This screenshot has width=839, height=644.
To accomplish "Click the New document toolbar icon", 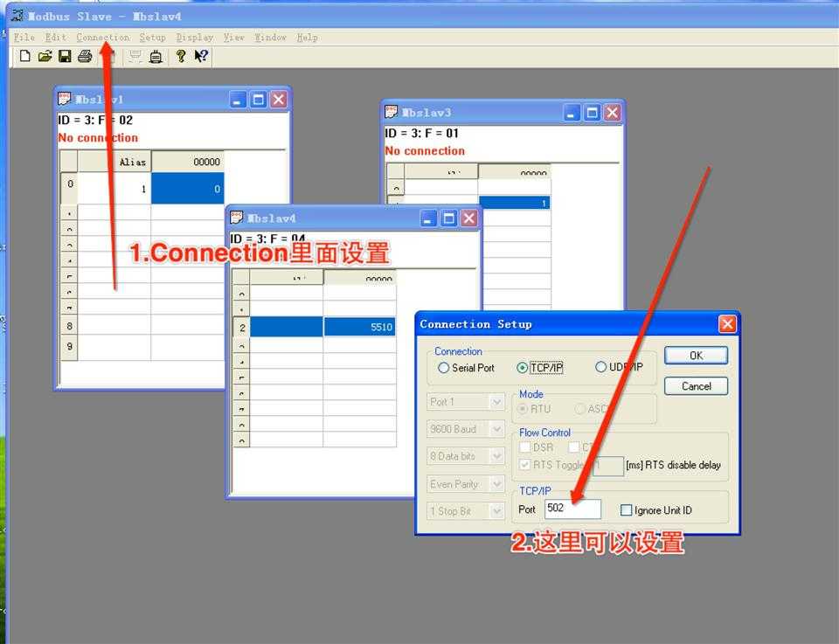I will point(24,56).
